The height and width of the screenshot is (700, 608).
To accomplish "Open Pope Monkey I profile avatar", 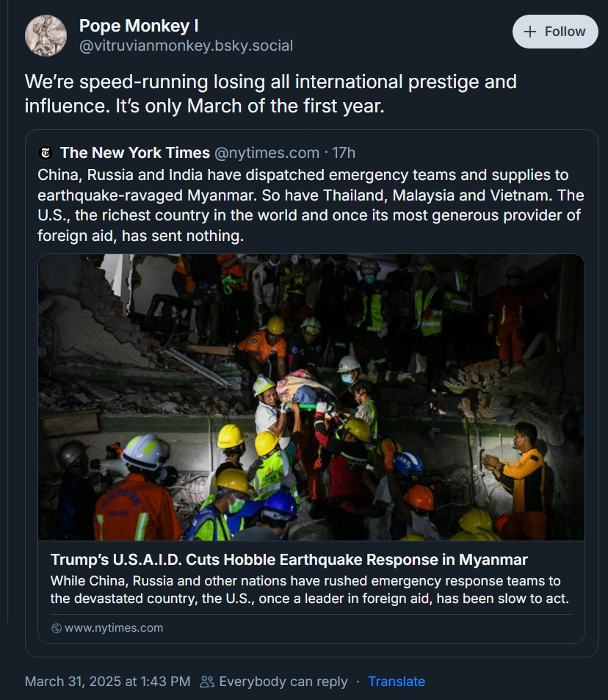I will click(x=46, y=36).
